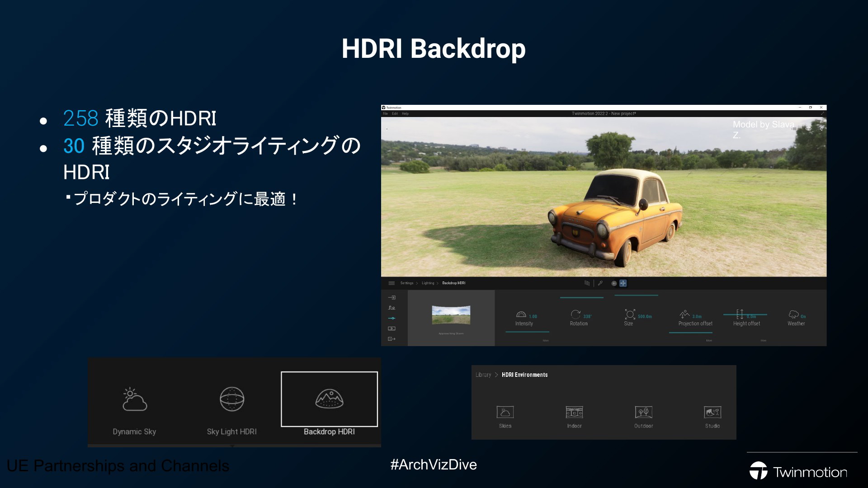Click the Intensity gauge icon
This screenshot has height=488, width=868.
point(521,314)
